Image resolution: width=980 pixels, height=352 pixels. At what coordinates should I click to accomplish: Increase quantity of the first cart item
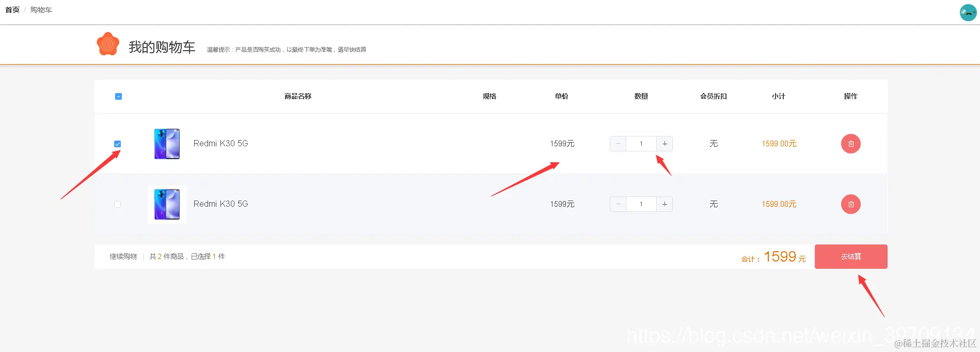point(665,144)
